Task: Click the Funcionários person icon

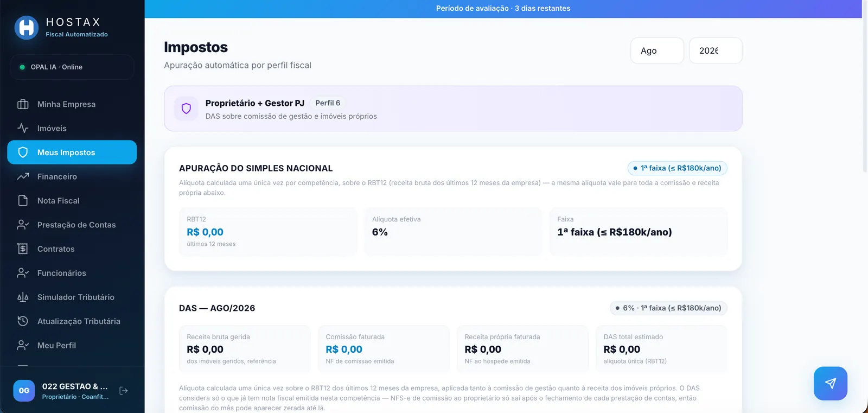Action: tap(23, 273)
